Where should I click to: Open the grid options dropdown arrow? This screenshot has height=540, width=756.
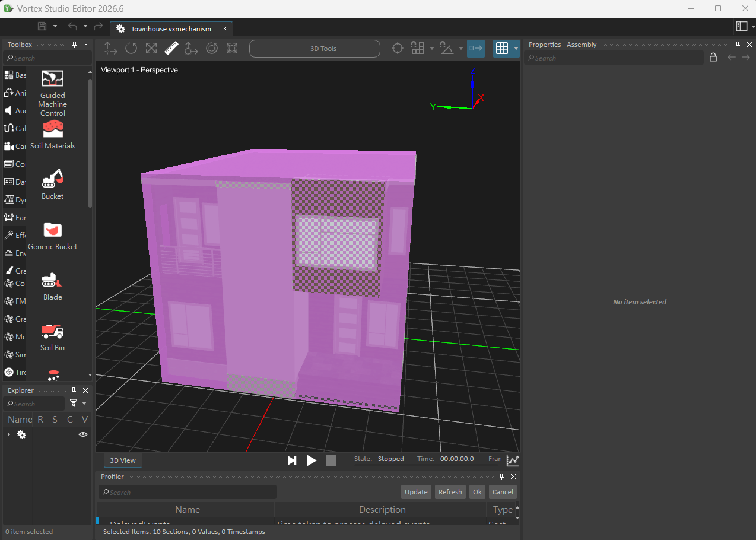(516, 49)
